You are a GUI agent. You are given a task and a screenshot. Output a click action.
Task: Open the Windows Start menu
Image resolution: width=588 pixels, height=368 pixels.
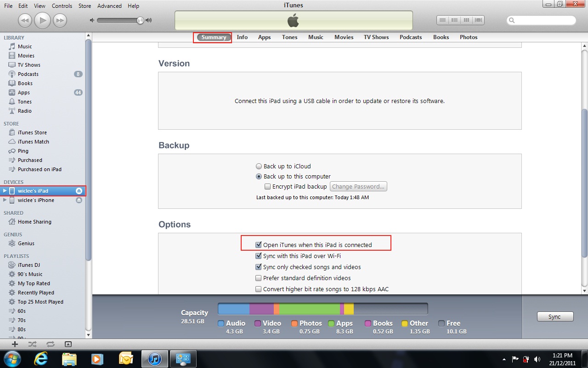(x=12, y=358)
